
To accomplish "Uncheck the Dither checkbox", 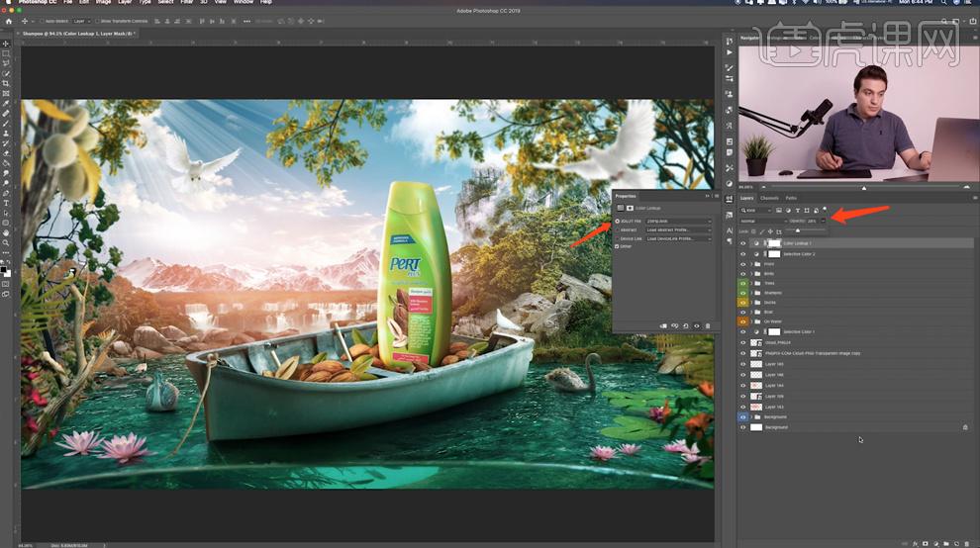I will coord(618,246).
